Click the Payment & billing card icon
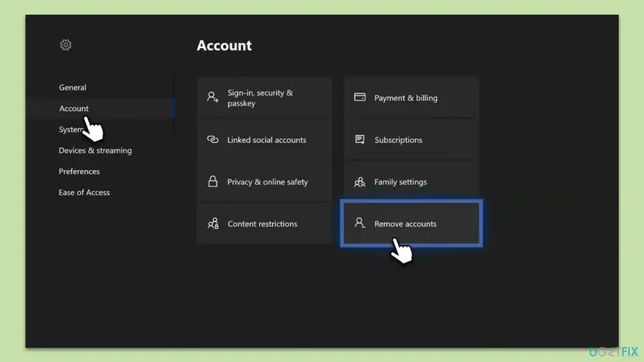 pos(360,97)
